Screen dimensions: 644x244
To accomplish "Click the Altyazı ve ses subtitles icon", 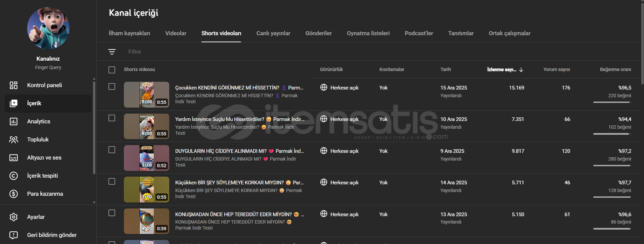I will click(13, 158).
